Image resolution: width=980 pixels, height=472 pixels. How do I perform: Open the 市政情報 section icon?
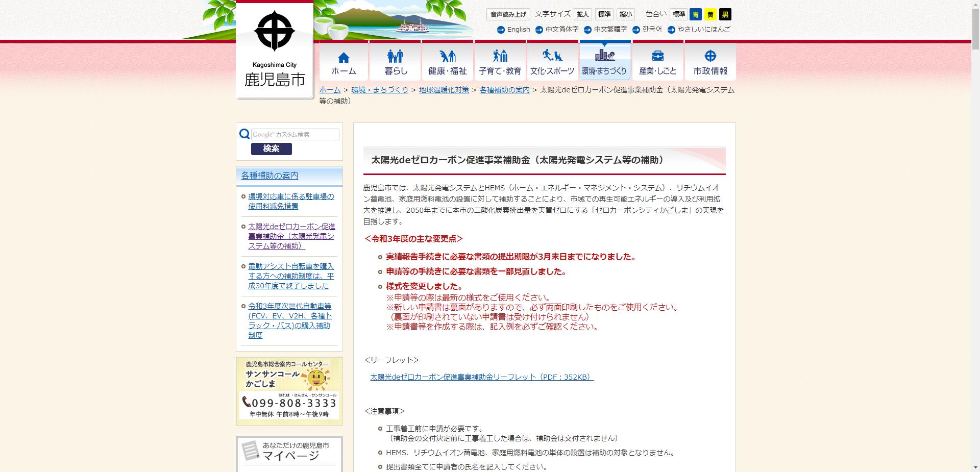pos(709,57)
